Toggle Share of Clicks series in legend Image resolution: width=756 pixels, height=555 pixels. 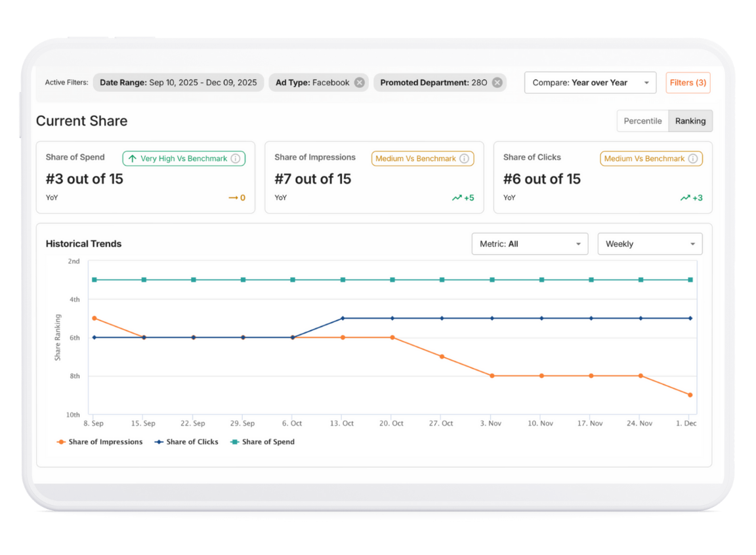click(186, 442)
